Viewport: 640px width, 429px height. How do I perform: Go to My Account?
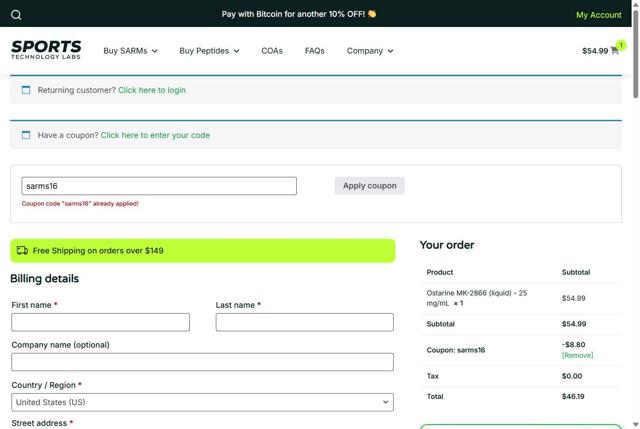coord(599,15)
